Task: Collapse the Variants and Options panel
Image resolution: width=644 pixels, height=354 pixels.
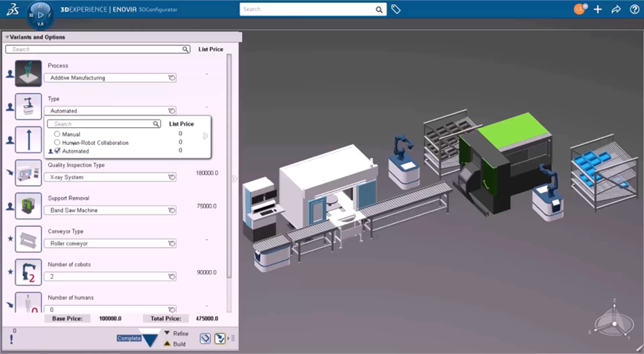Action: click(7, 37)
